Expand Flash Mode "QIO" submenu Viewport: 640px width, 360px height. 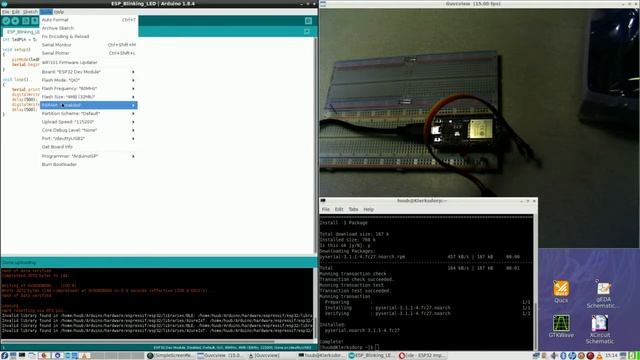coord(89,80)
